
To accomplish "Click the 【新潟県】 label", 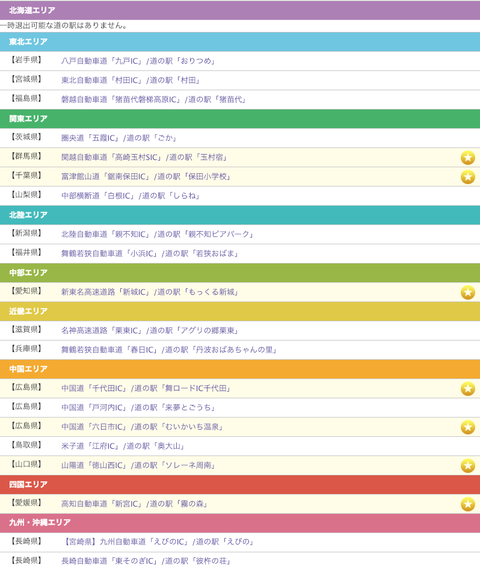I will [26, 233].
